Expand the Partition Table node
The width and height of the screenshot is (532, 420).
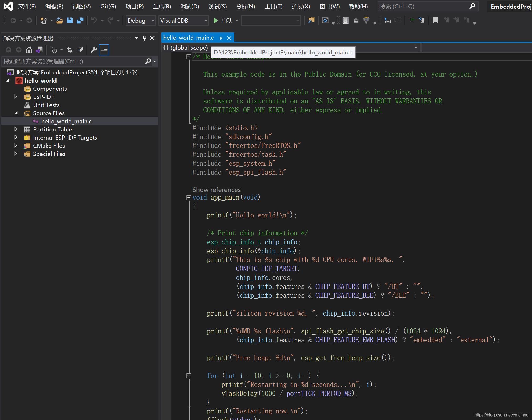tap(16, 129)
